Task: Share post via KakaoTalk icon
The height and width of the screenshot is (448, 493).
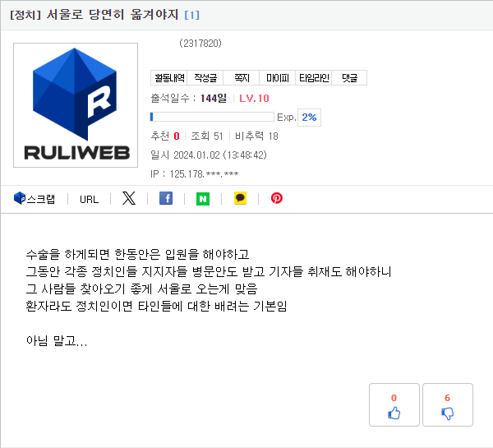Action: 240,198
